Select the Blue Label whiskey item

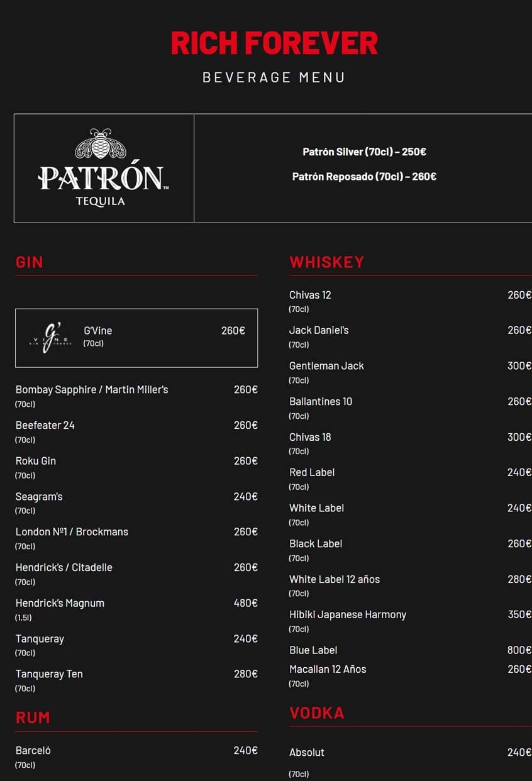313,650
